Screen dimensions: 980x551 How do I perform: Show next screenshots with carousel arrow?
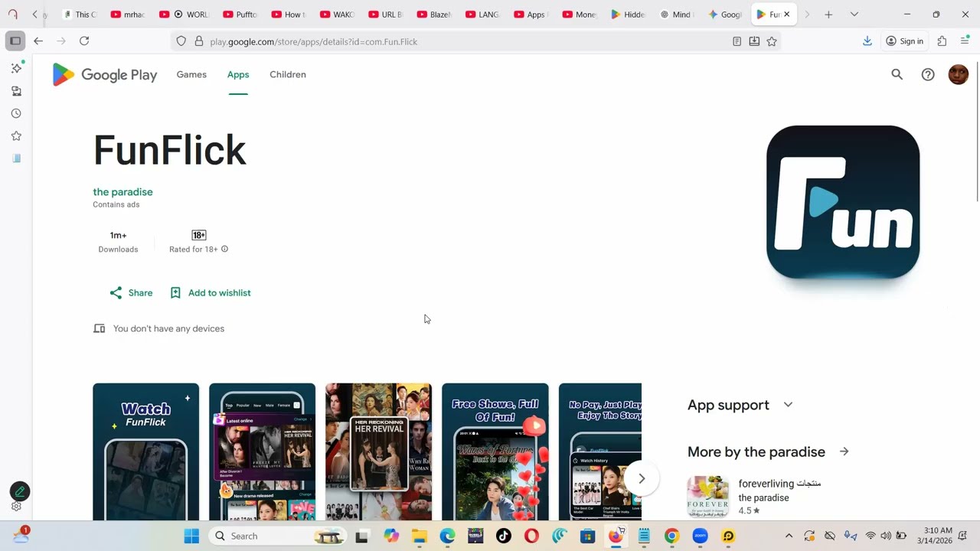(642, 478)
